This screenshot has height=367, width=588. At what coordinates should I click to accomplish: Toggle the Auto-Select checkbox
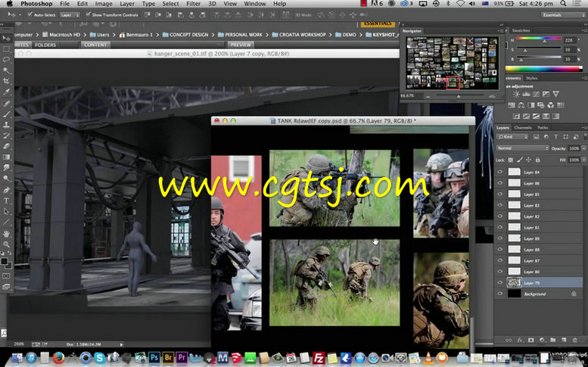[x=30, y=14]
